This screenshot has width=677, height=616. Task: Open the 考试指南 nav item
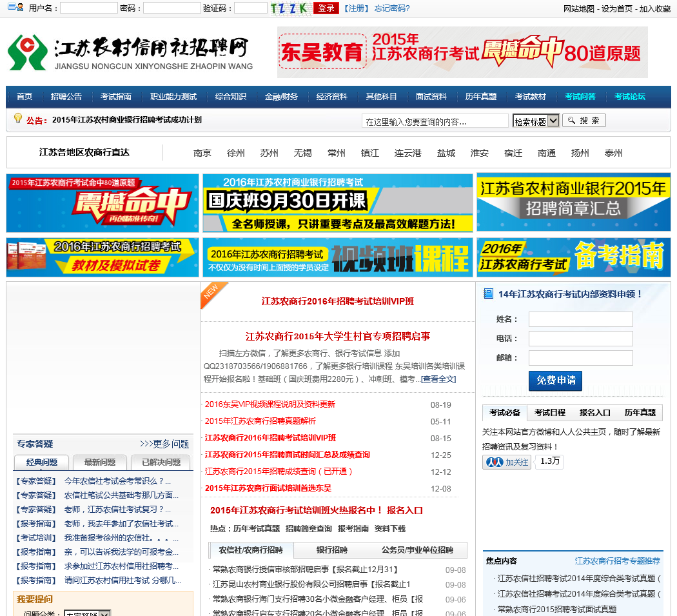pos(115,96)
